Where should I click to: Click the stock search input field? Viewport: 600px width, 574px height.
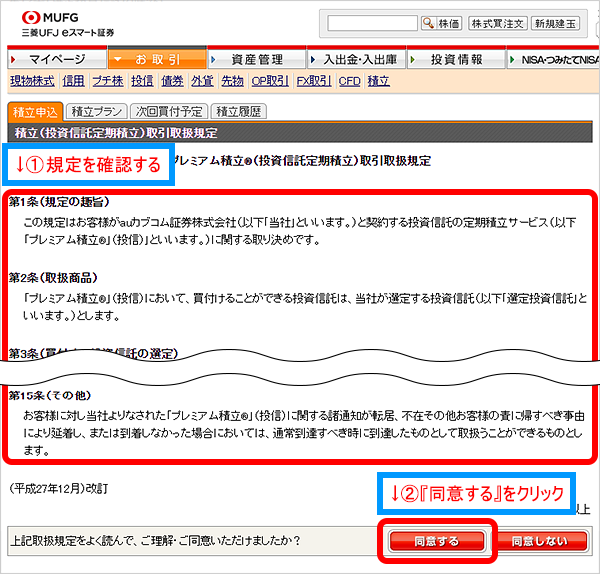(372, 23)
